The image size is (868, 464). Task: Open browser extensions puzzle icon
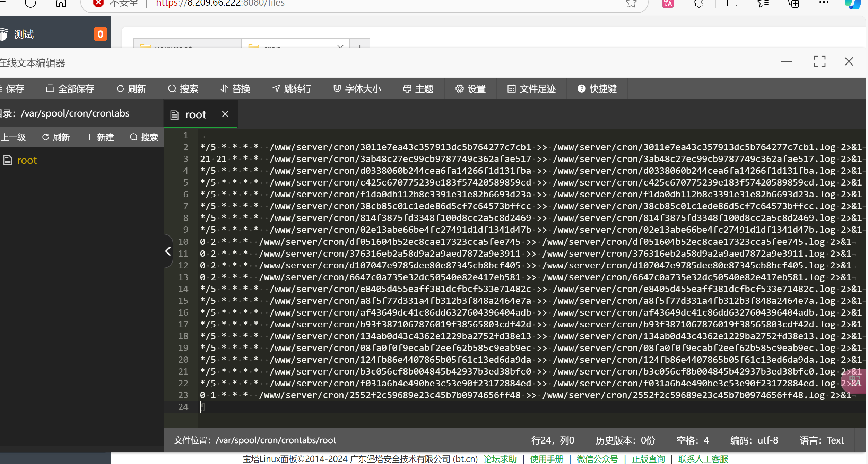699,3
